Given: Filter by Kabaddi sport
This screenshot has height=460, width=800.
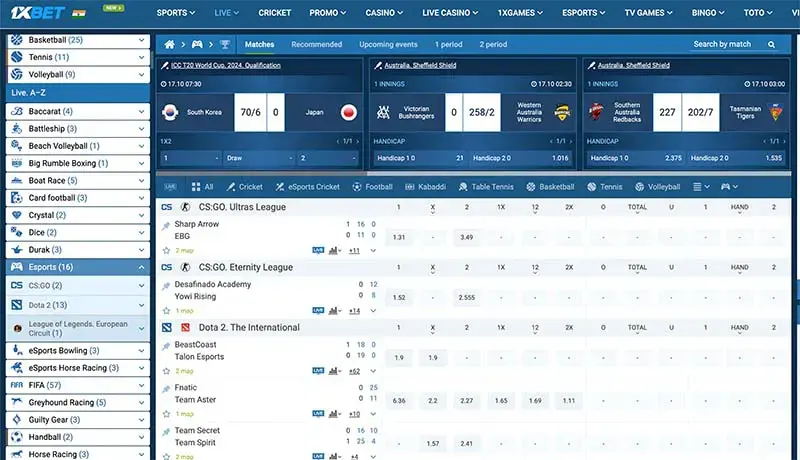Looking at the screenshot, I should [x=426, y=187].
